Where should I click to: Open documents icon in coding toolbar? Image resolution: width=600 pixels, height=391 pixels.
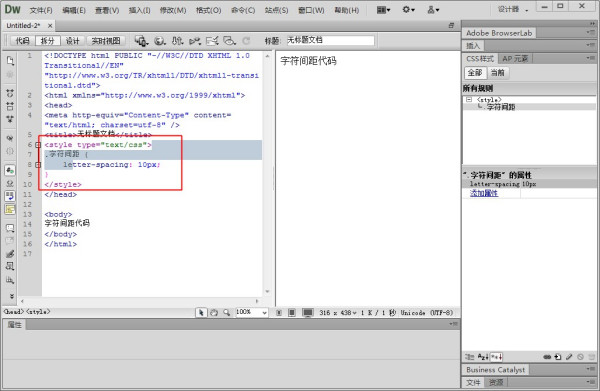pos(10,60)
